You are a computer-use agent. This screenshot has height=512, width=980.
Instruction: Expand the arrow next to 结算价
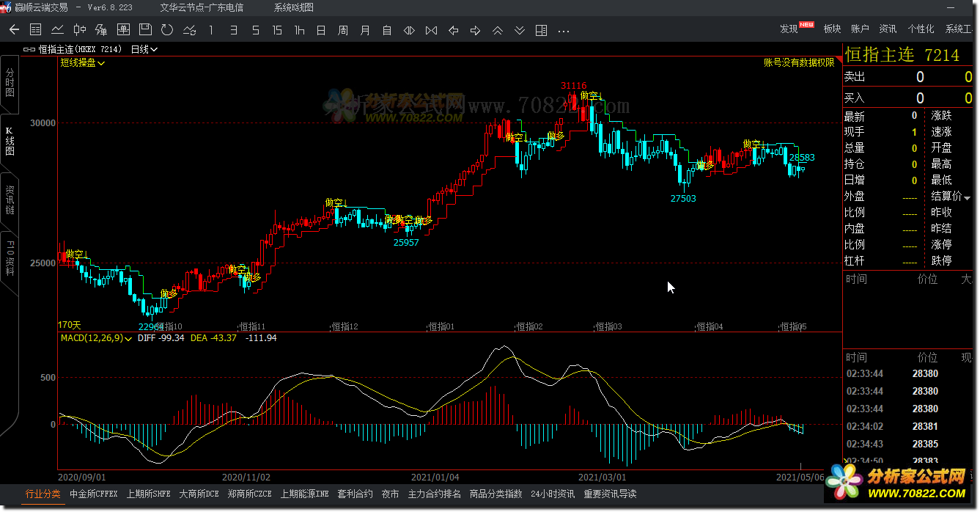click(967, 197)
